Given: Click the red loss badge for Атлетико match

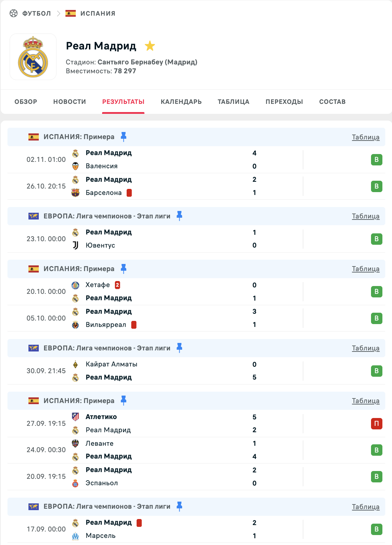Looking at the screenshot, I should click(376, 424).
